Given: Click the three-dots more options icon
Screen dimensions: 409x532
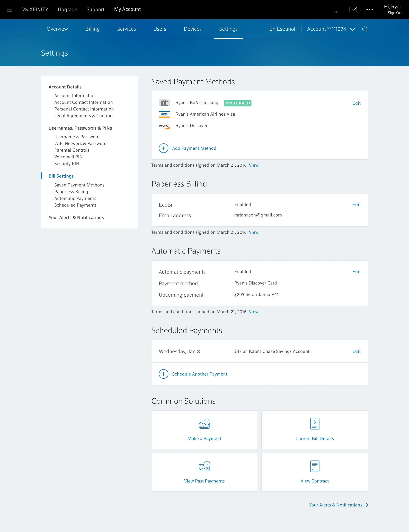Looking at the screenshot, I should [369, 10].
